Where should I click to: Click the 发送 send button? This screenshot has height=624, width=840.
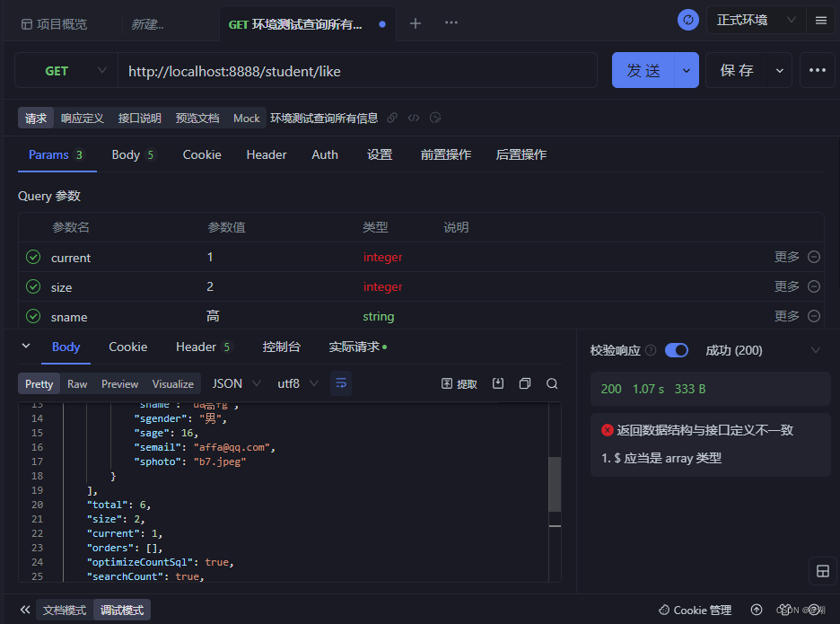click(x=643, y=70)
